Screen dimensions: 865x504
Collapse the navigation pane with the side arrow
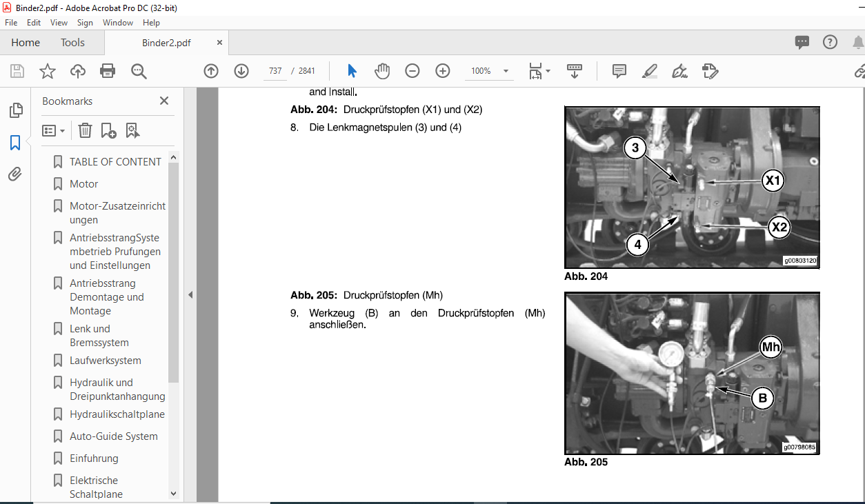pyautogui.click(x=190, y=294)
